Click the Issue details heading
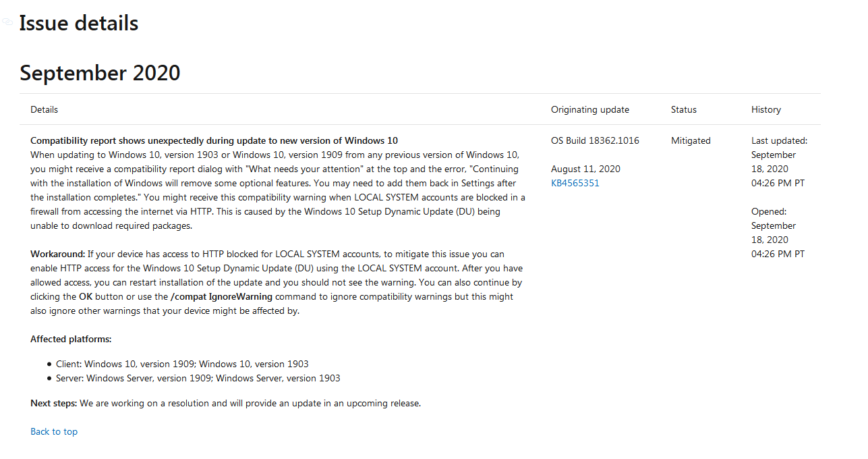Image resolution: width=868 pixels, height=459 pixels. pos(79,23)
